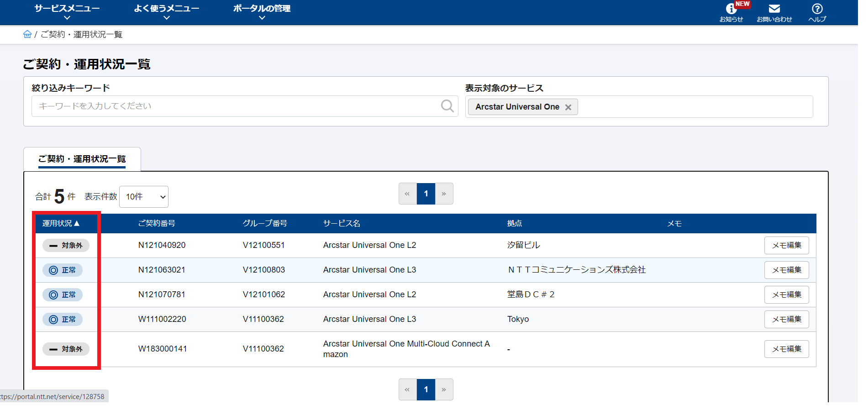The image size is (868, 410).
Task: Click 対象外 status badge for W183000141
Action: (x=66, y=349)
